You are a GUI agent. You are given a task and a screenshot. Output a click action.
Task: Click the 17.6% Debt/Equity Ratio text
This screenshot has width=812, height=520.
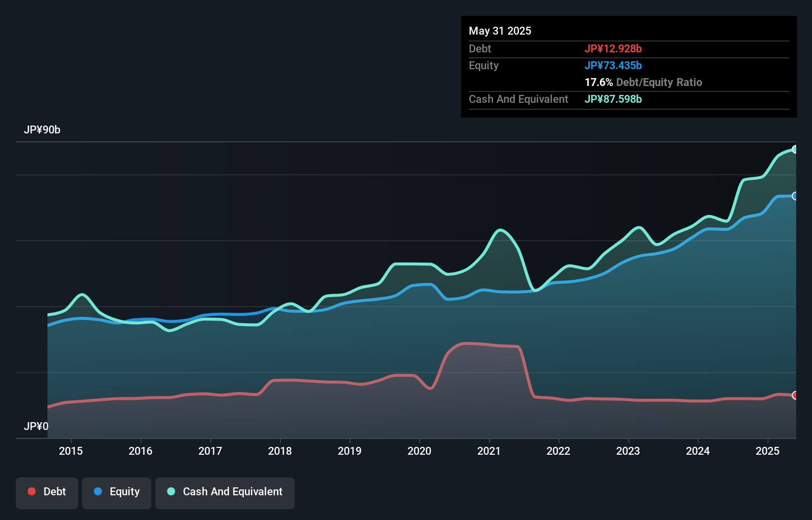[x=643, y=82]
